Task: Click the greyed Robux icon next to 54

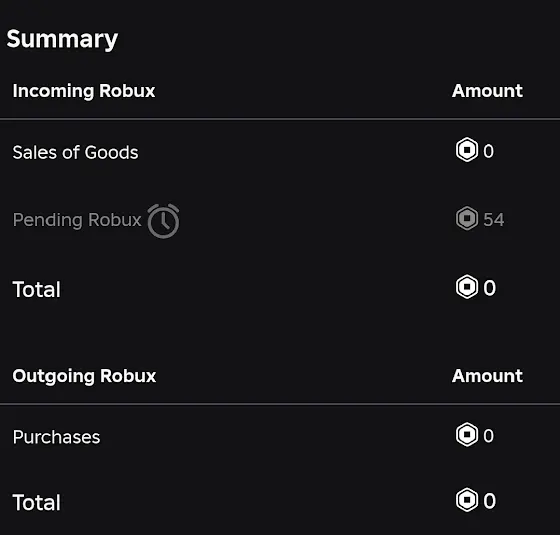Action: click(467, 218)
